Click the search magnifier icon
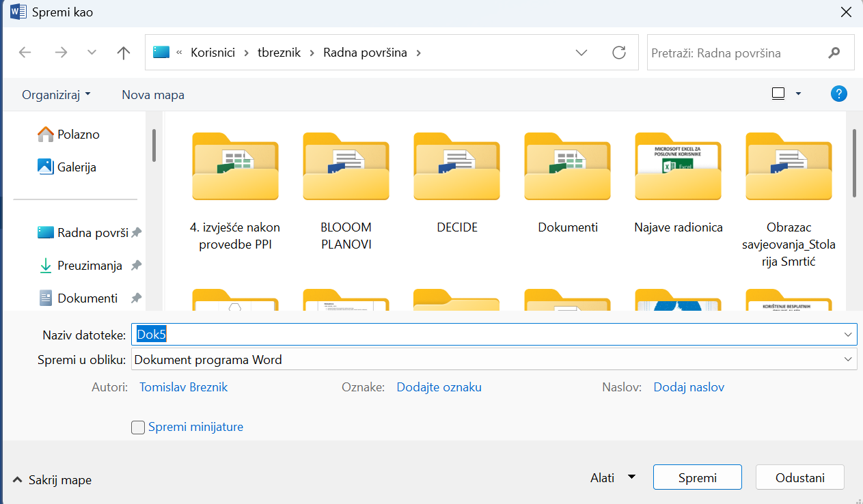863x504 pixels. click(x=834, y=53)
